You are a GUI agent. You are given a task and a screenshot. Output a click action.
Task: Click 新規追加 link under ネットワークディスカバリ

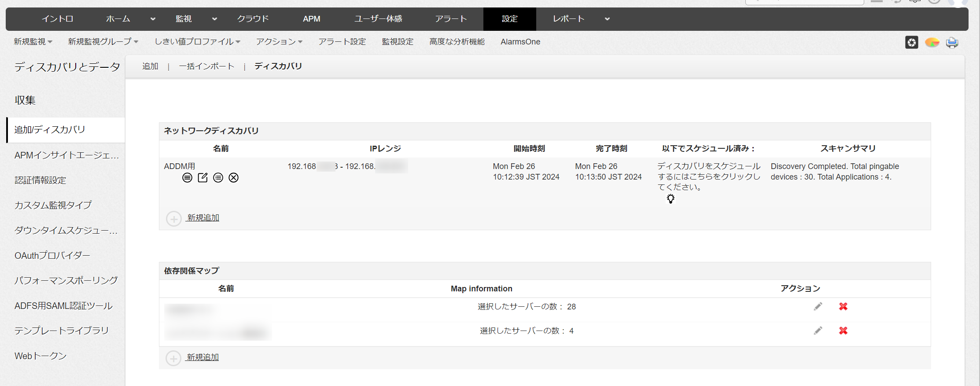point(203,218)
